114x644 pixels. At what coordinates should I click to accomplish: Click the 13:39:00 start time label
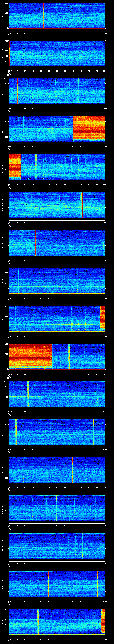[x=9, y=336]
